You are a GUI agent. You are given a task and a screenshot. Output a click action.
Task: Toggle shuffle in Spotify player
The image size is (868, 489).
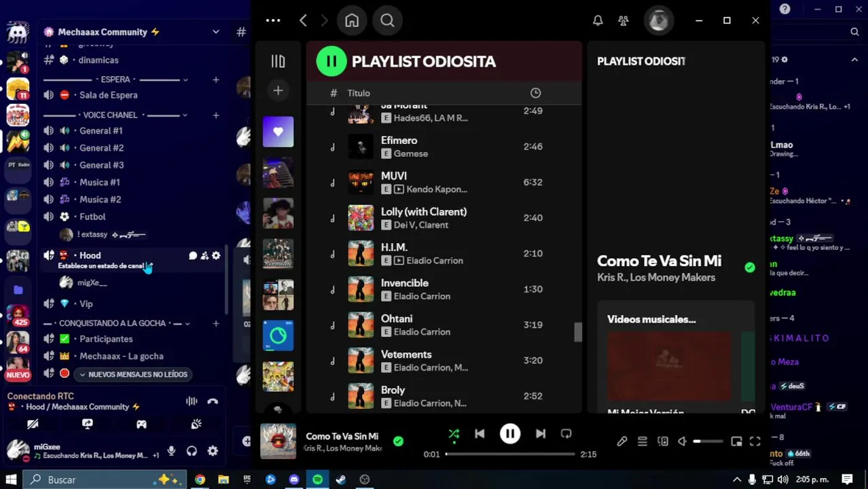[x=454, y=434]
